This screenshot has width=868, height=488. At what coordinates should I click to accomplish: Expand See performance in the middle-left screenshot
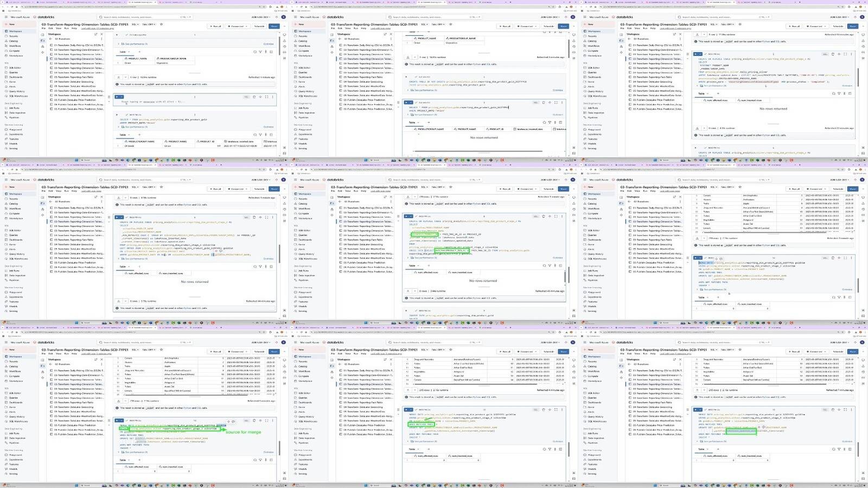point(133,258)
